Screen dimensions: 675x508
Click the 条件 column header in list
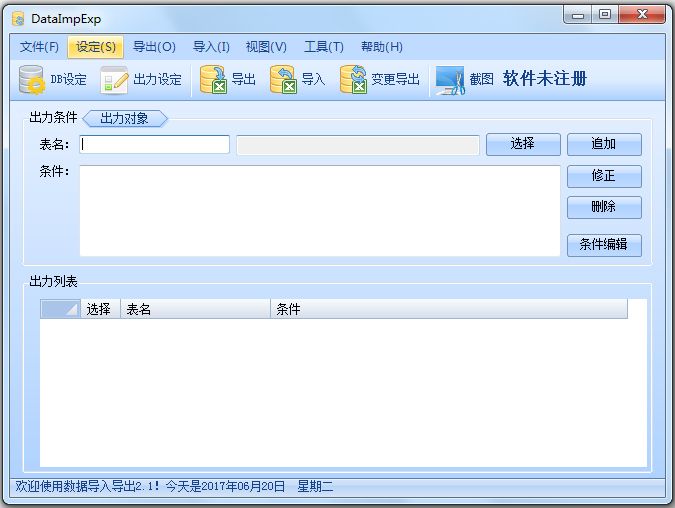pyautogui.click(x=449, y=309)
